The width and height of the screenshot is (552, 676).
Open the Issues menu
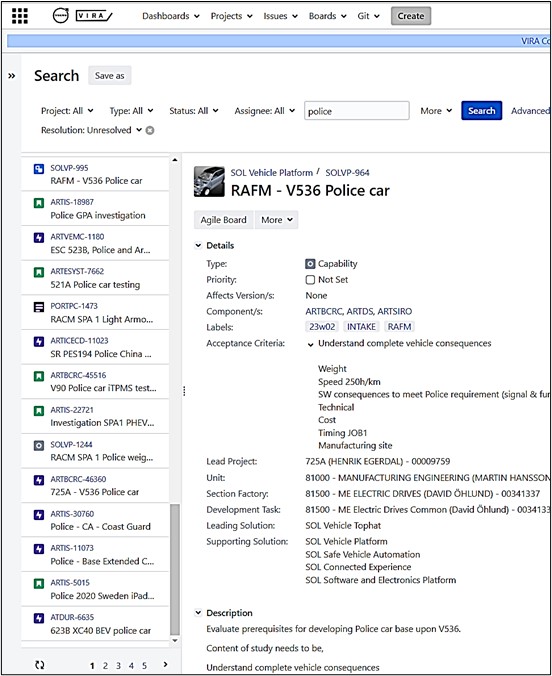(x=280, y=16)
